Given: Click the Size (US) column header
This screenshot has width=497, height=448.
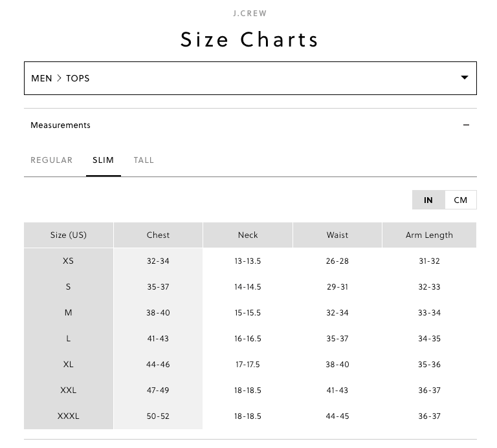Looking at the screenshot, I should click(x=69, y=235).
